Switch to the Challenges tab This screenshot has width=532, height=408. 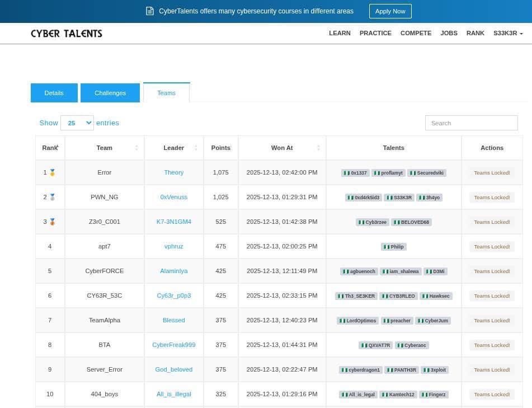point(110,92)
